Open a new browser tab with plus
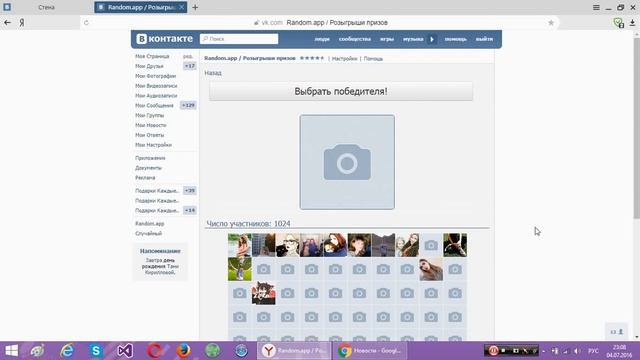Screen dimensions: 640x360 coord(195,7)
